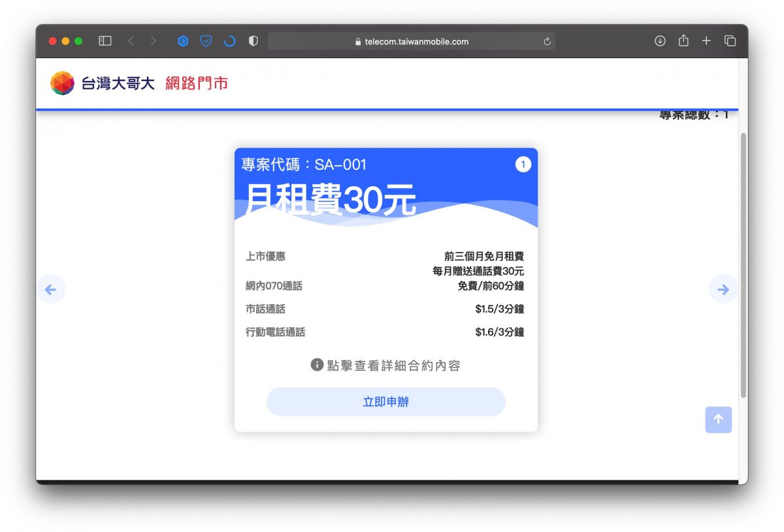Click the info icon beside contract details
This screenshot has width=784, height=532.
[317, 365]
